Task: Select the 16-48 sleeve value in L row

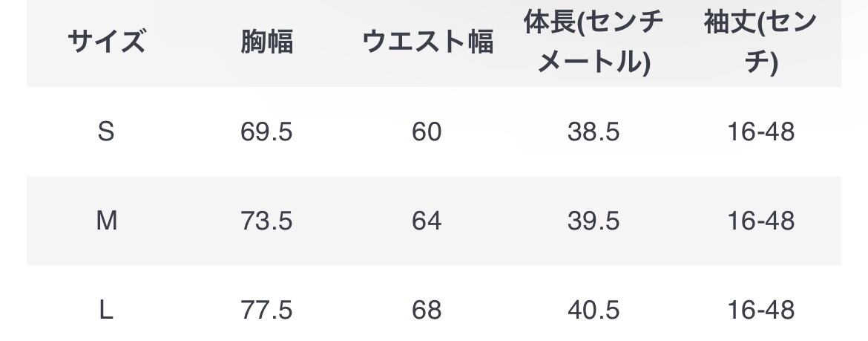Action: (x=760, y=310)
